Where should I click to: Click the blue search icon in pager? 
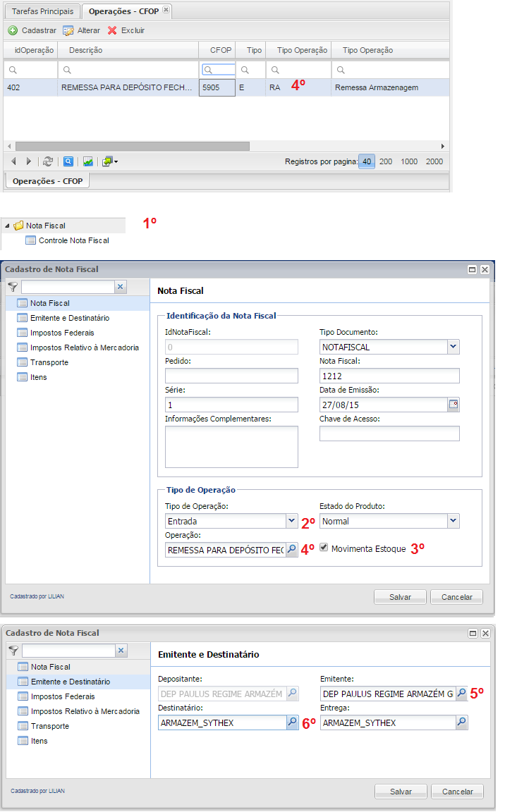tap(68, 161)
